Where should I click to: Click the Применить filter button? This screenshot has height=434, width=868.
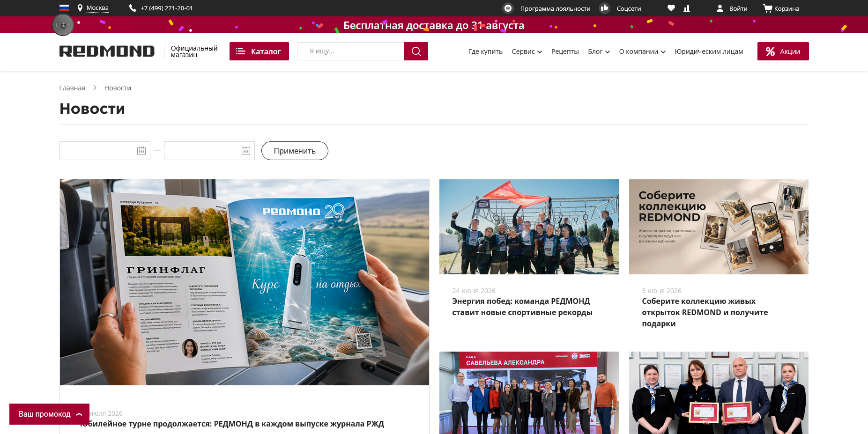[295, 151]
